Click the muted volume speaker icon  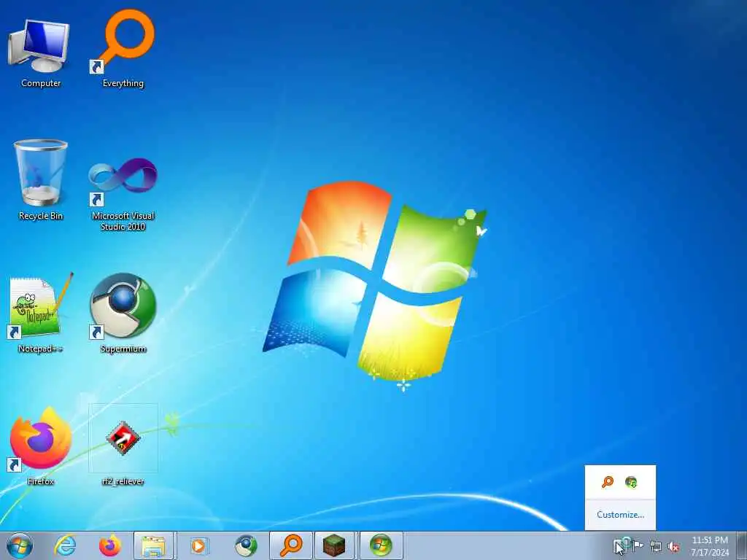tap(673, 547)
